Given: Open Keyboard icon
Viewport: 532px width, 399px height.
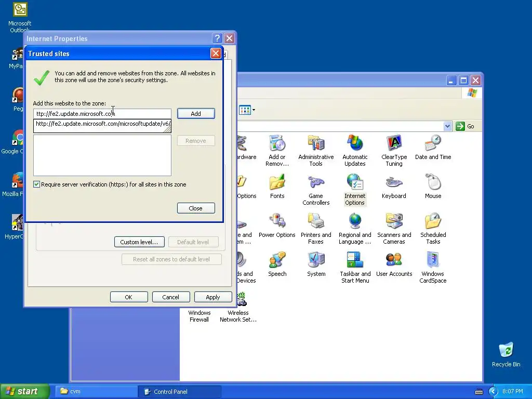Looking at the screenshot, I should click(394, 187).
